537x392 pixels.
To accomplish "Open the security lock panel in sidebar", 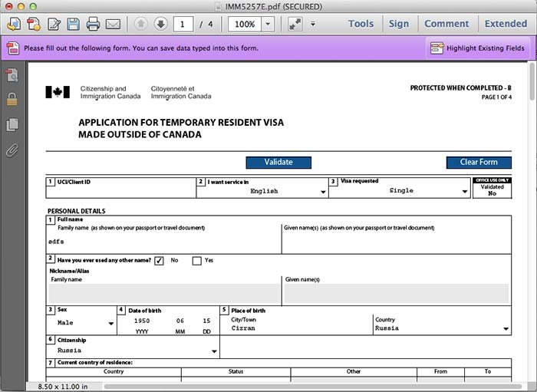I will click(x=12, y=99).
